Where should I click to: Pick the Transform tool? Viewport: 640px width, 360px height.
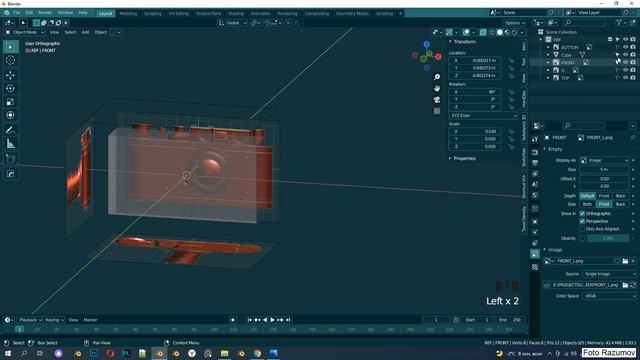pos(11,116)
